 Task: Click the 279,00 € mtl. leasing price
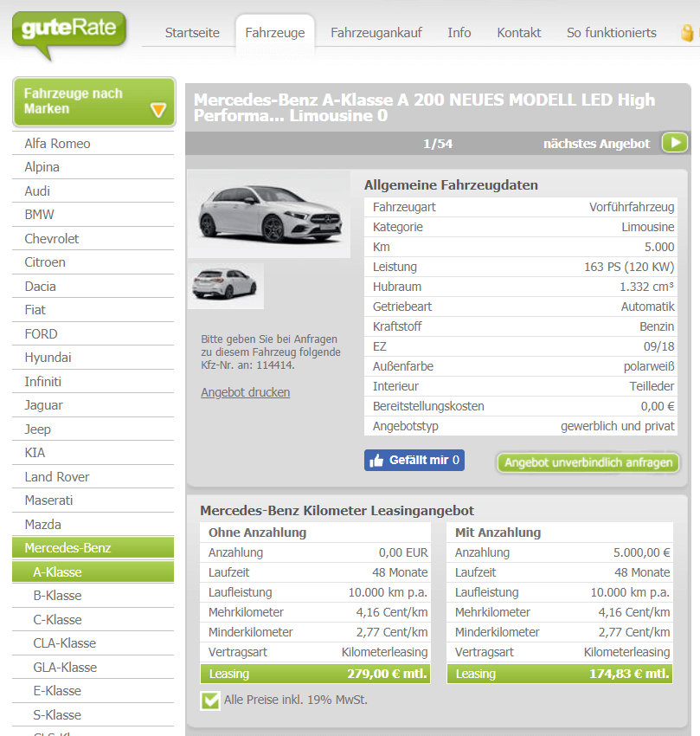pyautogui.click(x=387, y=674)
